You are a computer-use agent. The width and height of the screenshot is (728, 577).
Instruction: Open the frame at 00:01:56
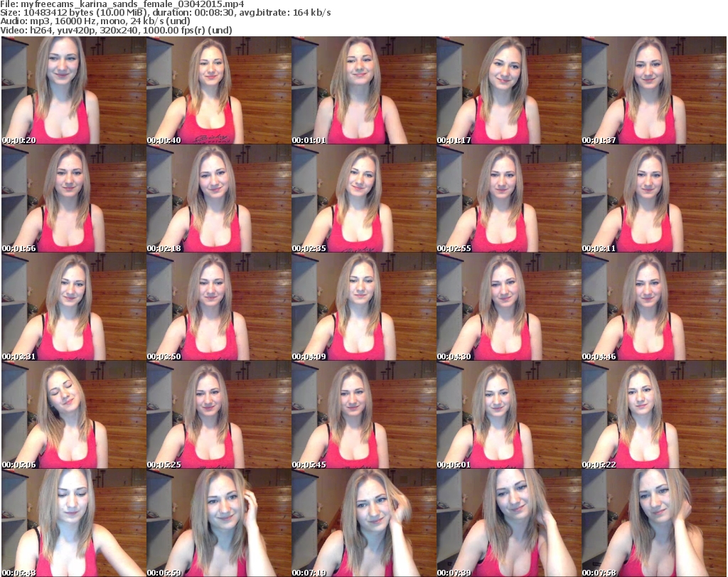(x=74, y=198)
